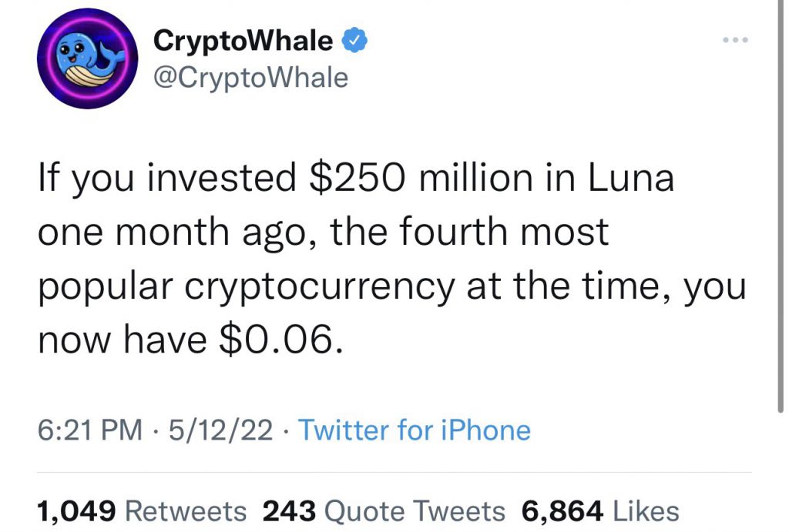Show the 243 Quote Tweets
Viewport: 789px width, 532px height.
click(384, 511)
